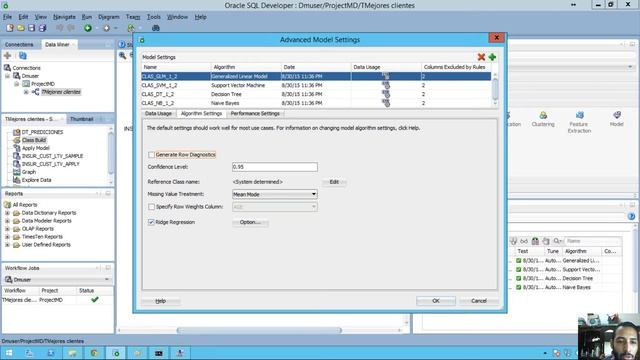The image size is (640, 360).
Task: Open data usage icon for CLAS_SVM_1_2 row
Action: (386, 85)
